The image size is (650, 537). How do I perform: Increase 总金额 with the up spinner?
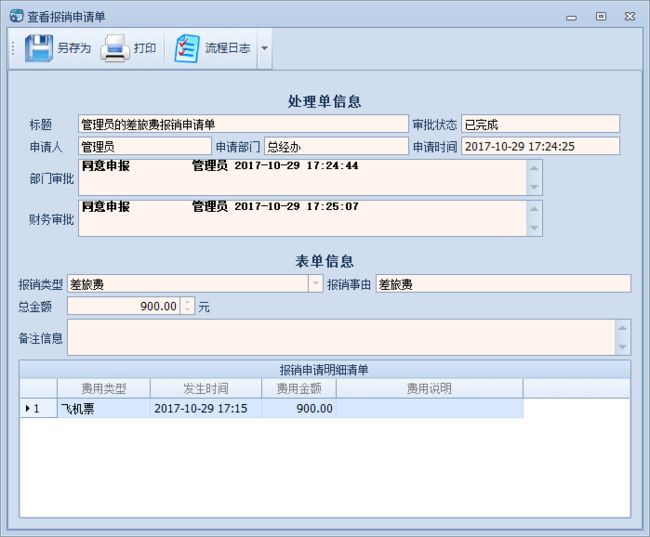pyautogui.click(x=188, y=302)
